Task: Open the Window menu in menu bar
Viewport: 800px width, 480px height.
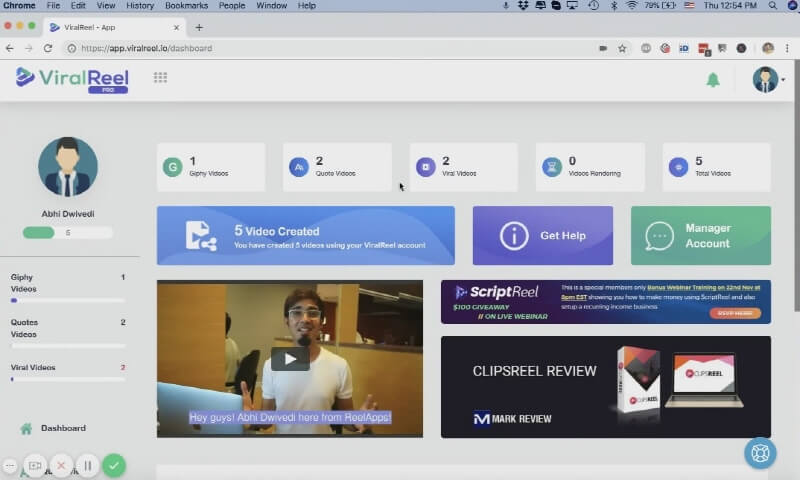Action: (271, 6)
